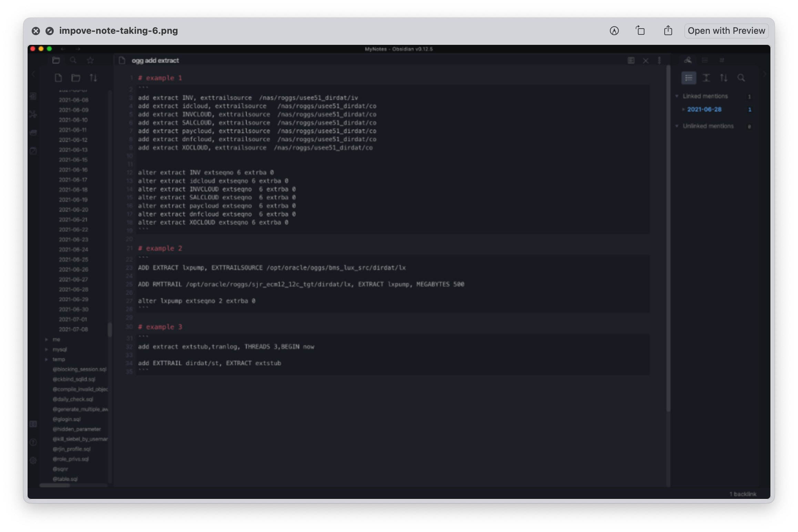
Task: Open @ckbind_sqlid.sql file
Action: [x=74, y=380]
